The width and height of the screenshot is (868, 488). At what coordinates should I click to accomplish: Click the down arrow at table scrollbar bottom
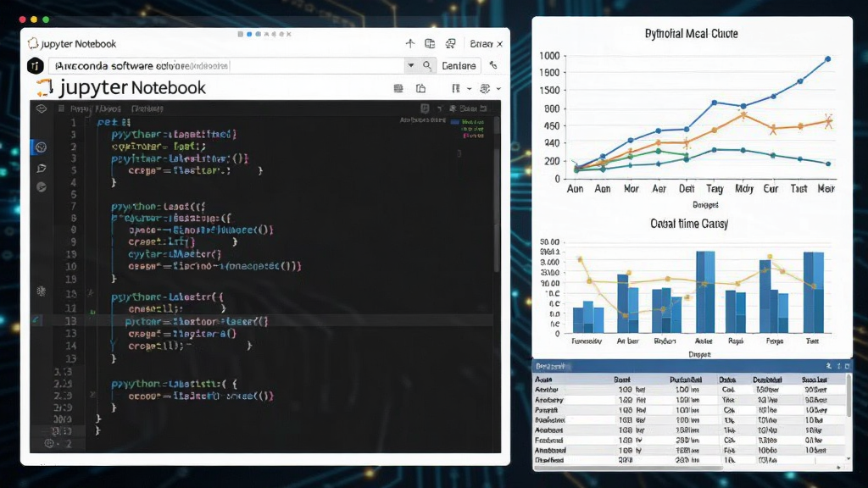tap(849, 458)
